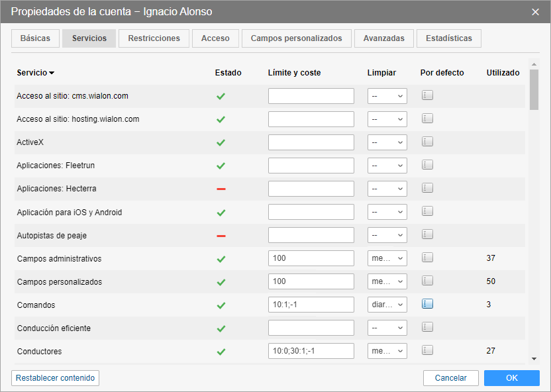
Task: Click the vertical scrollbar thumb of the services list
Action: pyautogui.click(x=534, y=89)
